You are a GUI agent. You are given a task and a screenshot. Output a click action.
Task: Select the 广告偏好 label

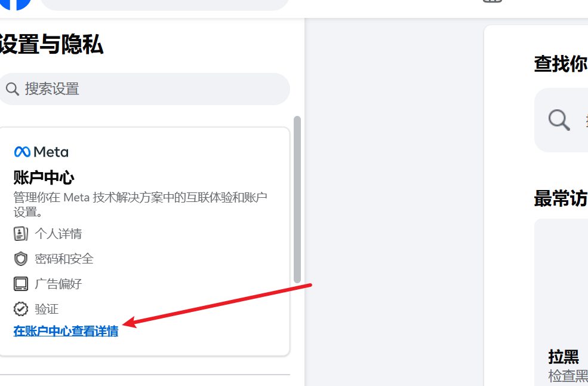pyautogui.click(x=58, y=284)
